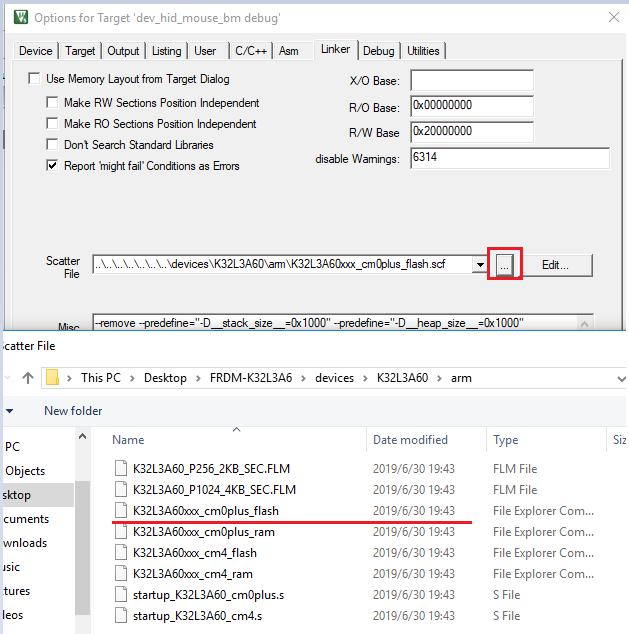The height and width of the screenshot is (634, 629).
Task: Click the R/O Base address field
Action: (471, 107)
